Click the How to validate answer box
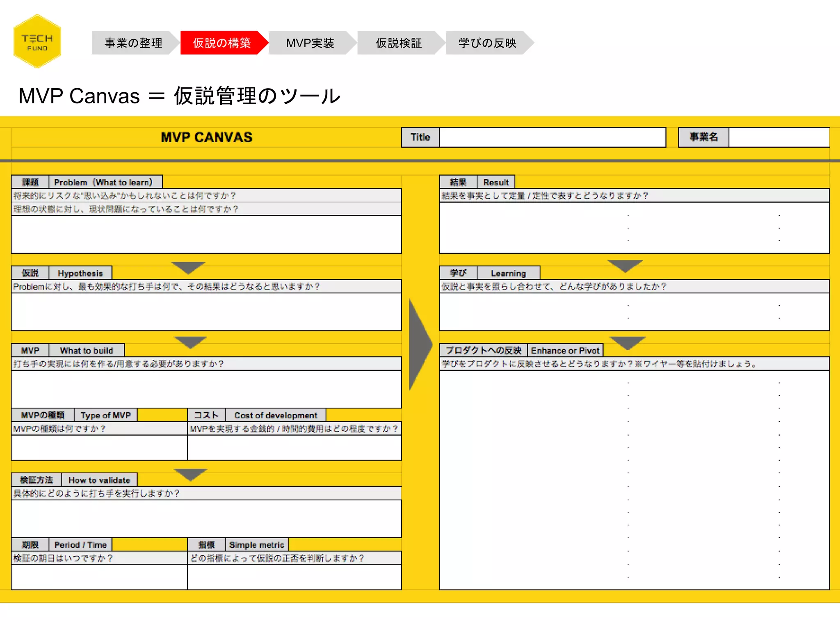 (206, 518)
